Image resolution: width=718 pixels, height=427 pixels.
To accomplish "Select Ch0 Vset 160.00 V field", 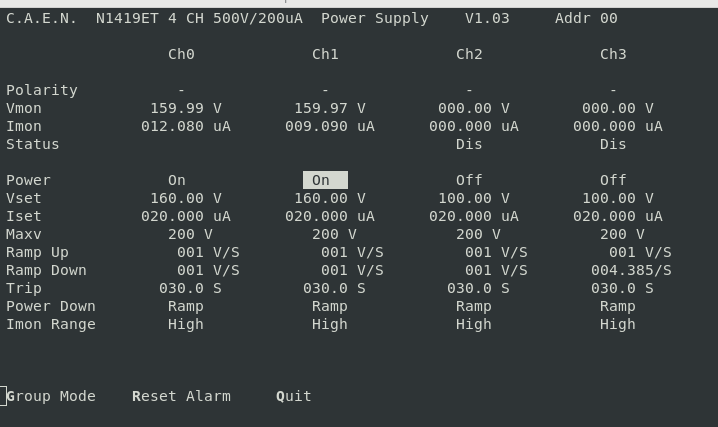I will (186, 198).
